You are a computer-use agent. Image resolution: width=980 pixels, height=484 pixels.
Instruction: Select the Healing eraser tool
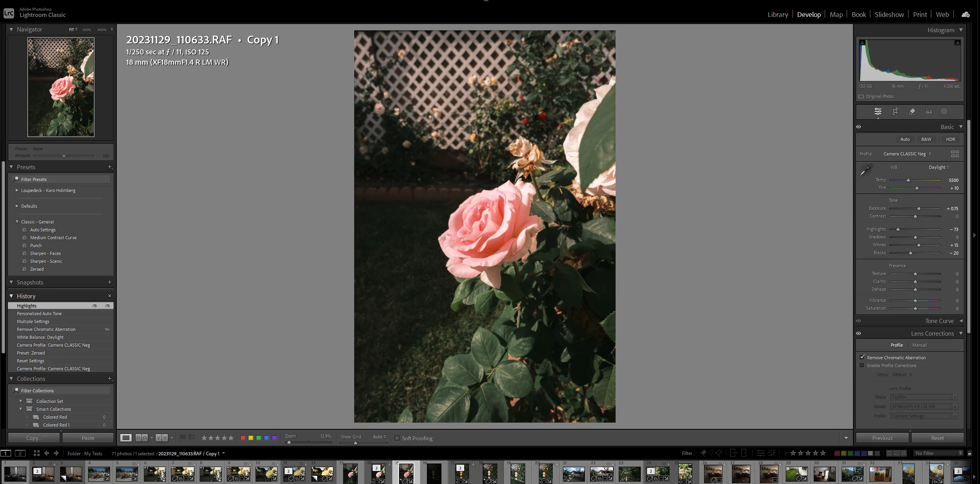pyautogui.click(x=912, y=111)
